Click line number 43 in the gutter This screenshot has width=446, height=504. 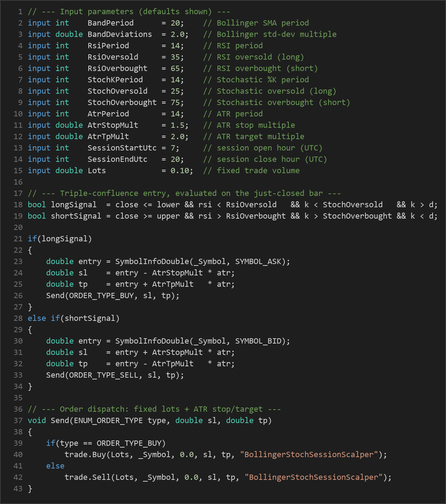(18, 489)
